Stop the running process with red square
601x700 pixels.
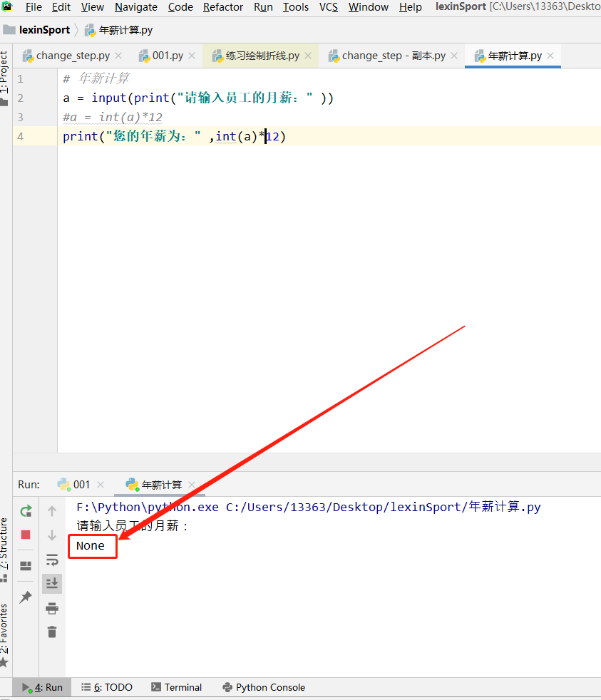point(26,535)
